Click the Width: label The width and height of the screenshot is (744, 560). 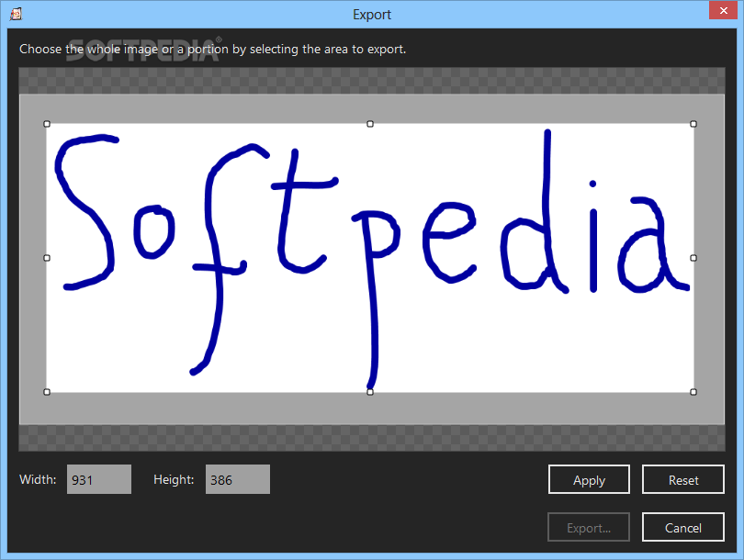pyautogui.click(x=38, y=479)
